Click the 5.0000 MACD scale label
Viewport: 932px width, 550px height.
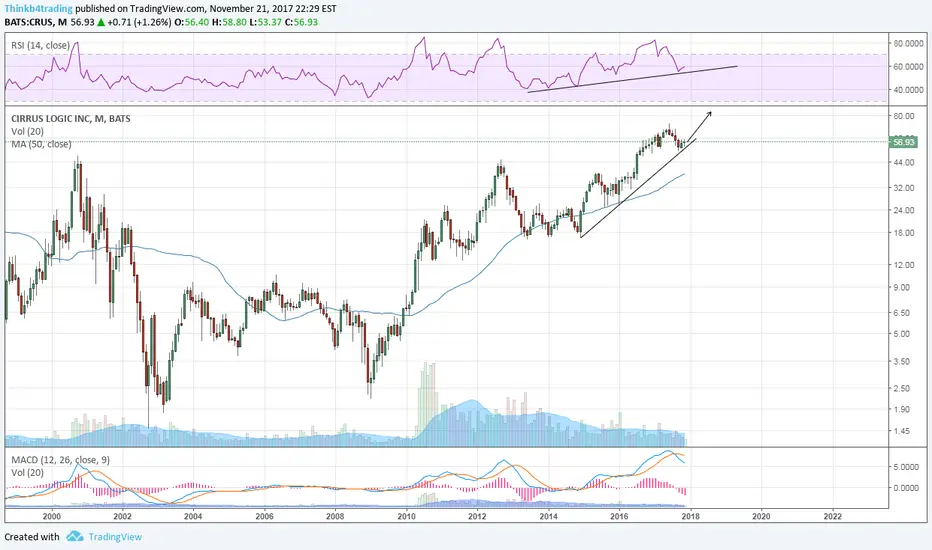pyautogui.click(x=905, y=467)
